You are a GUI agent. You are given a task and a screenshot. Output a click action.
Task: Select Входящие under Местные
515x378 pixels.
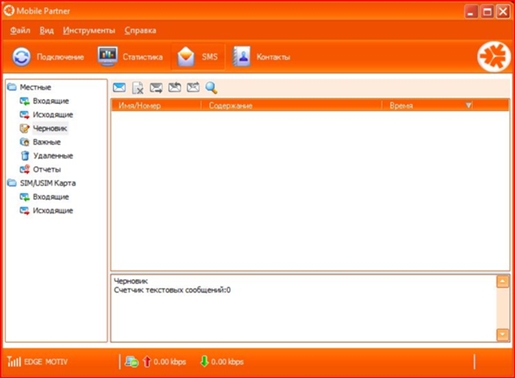coord(51,101)
